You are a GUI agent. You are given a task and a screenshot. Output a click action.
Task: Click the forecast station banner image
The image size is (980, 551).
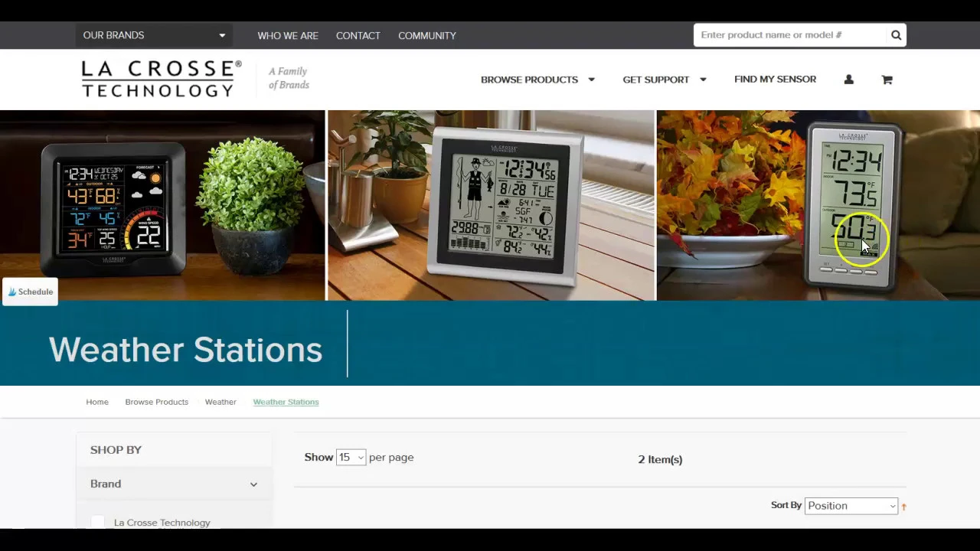[x=491, y=205]
